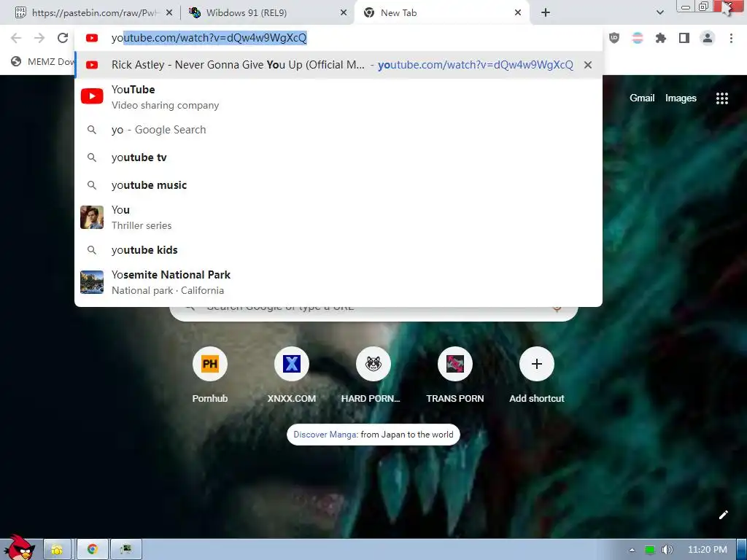
Task: Click the red bird Start button
Action: click(19, 548)
